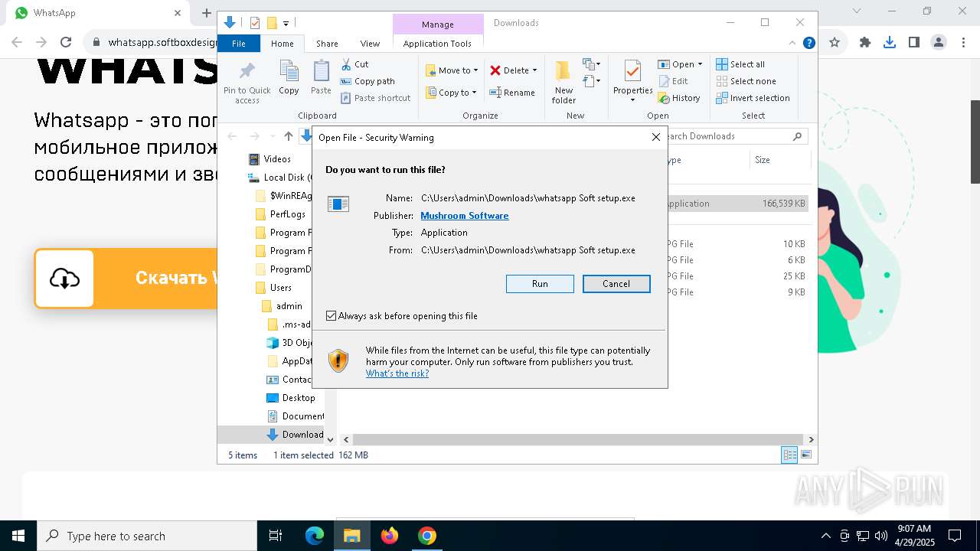Bookmark this page with the star icon
Image resolution: width=980 pixels, height=551 pixels.
tap(835, 43)
